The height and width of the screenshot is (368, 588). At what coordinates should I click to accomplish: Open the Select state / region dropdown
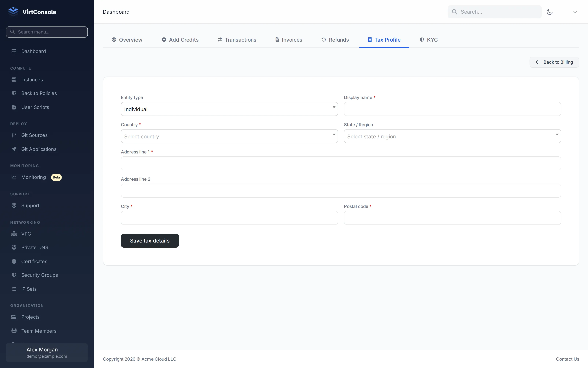click(x=452, y=136)
